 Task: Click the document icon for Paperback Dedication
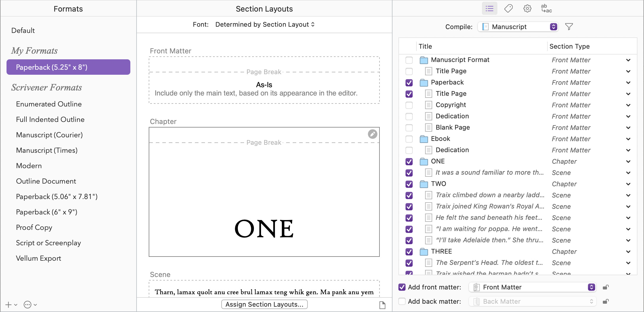[x=428, y=116]
